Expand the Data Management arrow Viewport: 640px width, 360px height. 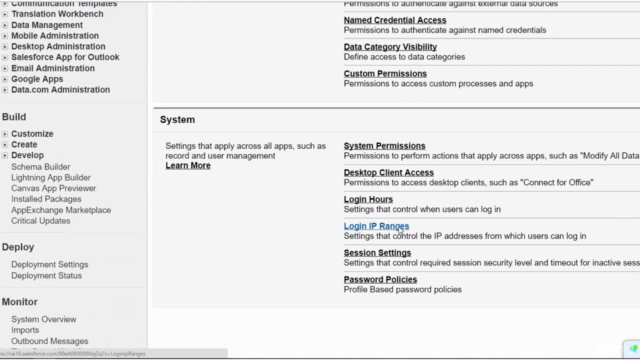click(4, 25)
